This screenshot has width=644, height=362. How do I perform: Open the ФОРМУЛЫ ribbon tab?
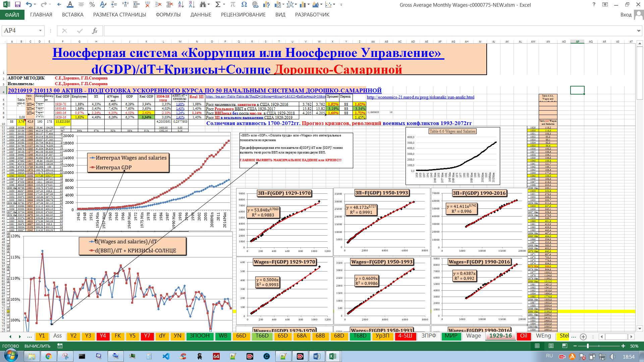[168, 15]
